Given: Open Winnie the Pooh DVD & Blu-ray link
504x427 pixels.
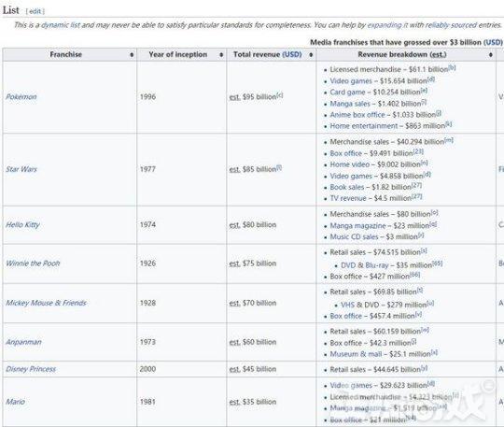Looking at the screenshot, I should 365,265.
